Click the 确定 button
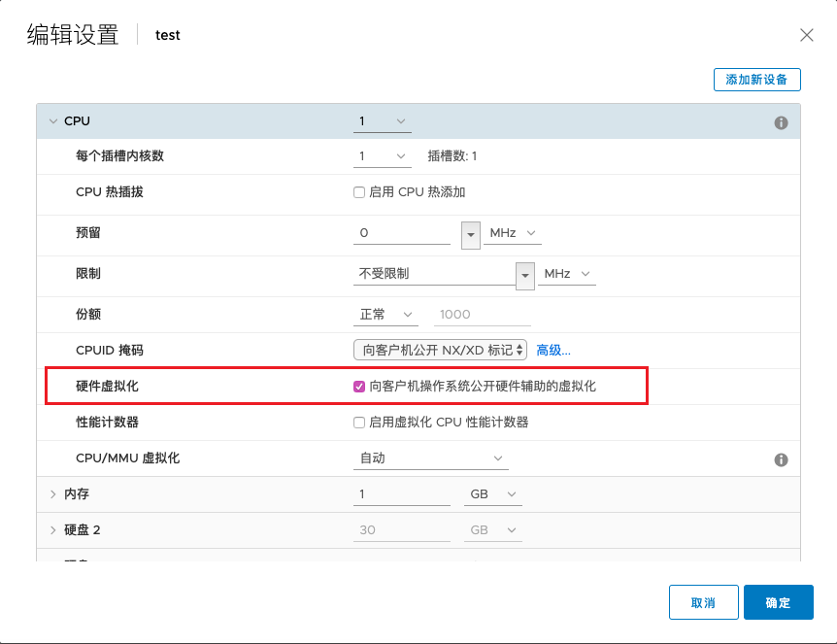The height and width of the screenshot is (644, 837). coord(778,602)
